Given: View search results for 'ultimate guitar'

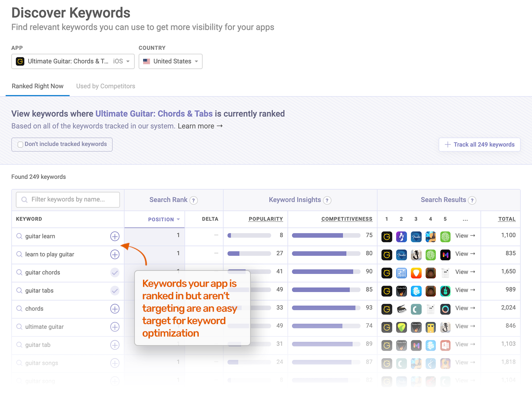Looking at the screenshot, I should coord(465,326).
